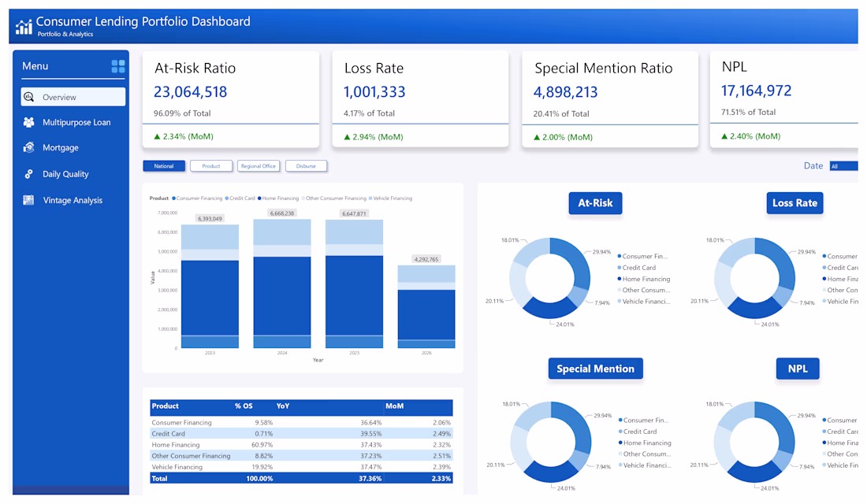Click the 4,898,213 Special Mention Ratio value
Screen dimensions: 867x504
[x=565, y=92]
